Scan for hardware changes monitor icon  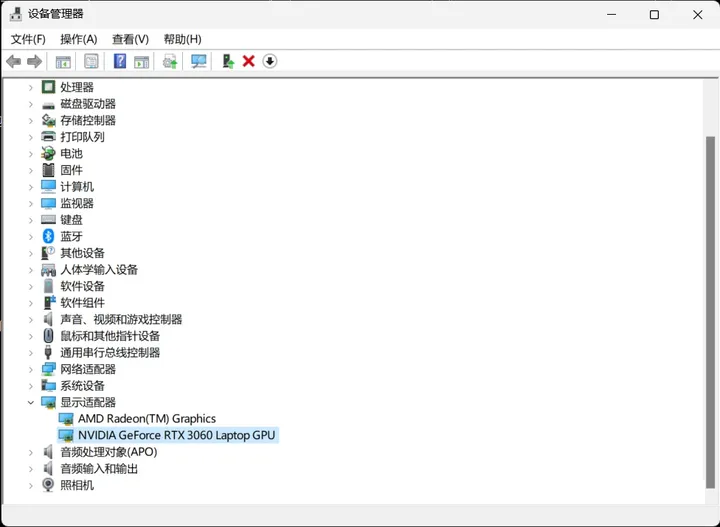(x=198, y=61)
